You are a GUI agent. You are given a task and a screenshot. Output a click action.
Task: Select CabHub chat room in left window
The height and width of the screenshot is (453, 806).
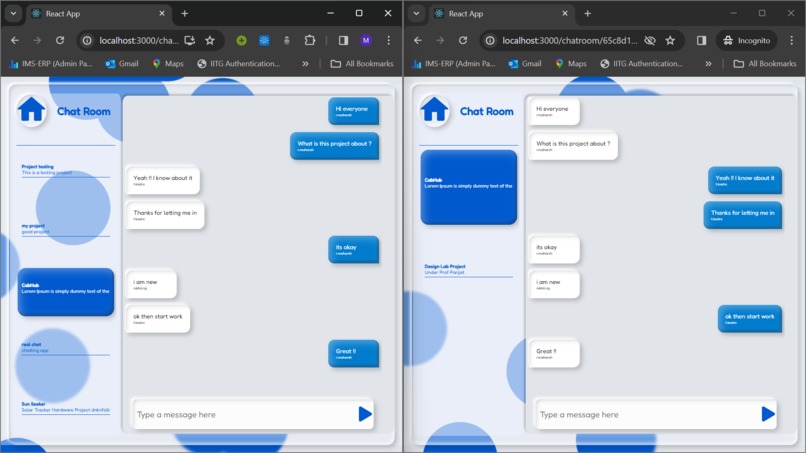point(66,292)
